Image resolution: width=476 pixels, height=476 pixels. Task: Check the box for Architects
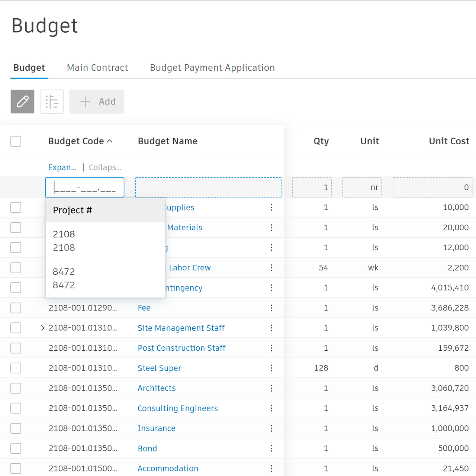16,388
